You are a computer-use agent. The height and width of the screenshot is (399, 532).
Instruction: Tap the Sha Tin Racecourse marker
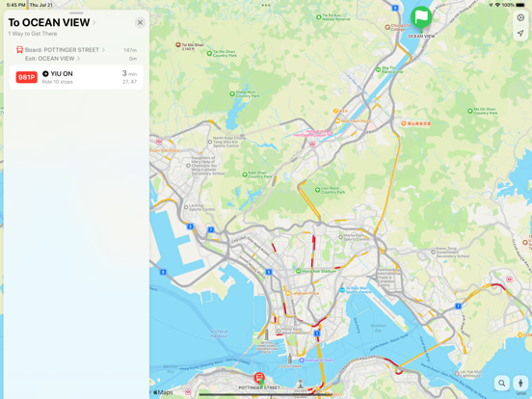378,69
